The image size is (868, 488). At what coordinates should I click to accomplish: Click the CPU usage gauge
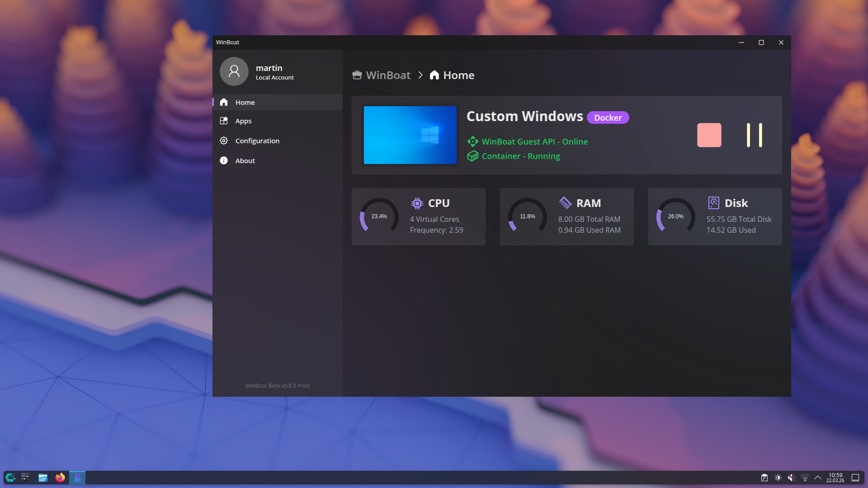tap(379, 216)
